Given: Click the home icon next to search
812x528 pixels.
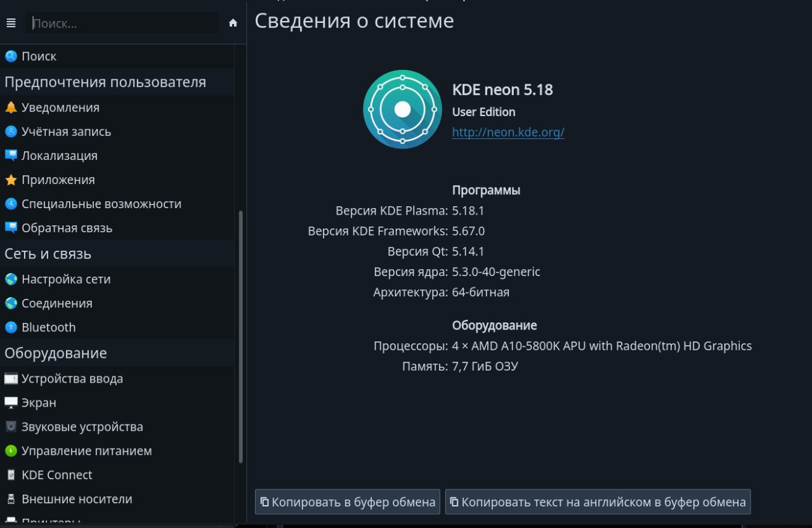Looking at the screenshot, I should (233, 23).
